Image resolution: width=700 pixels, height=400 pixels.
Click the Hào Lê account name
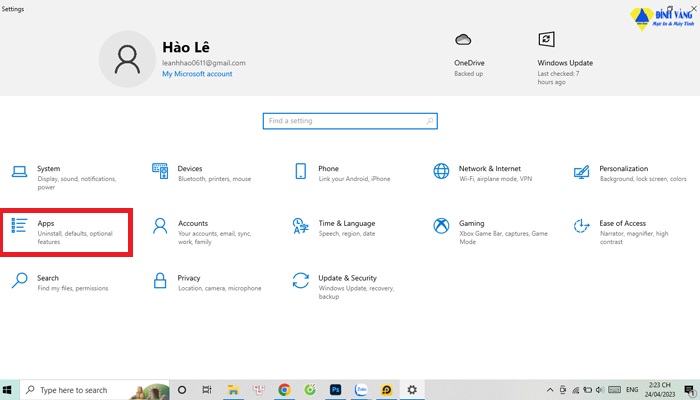point(186,47)
